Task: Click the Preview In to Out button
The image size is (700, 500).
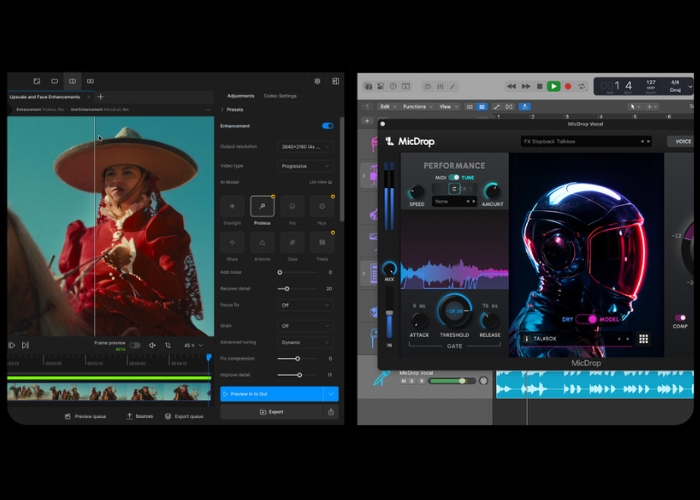Action: click(x=272, y=394)
